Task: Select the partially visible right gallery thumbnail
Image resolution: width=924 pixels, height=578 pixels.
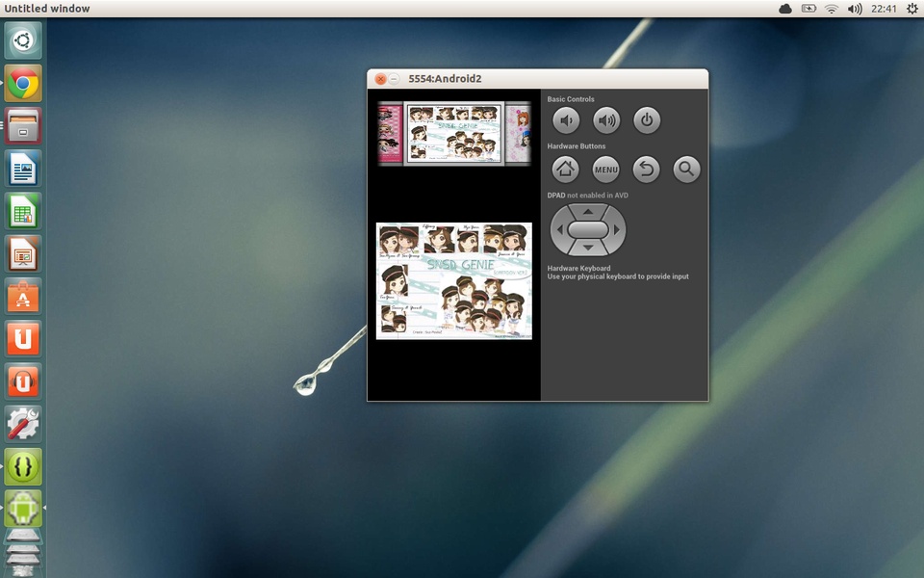Action: click(x=519, y=134)
